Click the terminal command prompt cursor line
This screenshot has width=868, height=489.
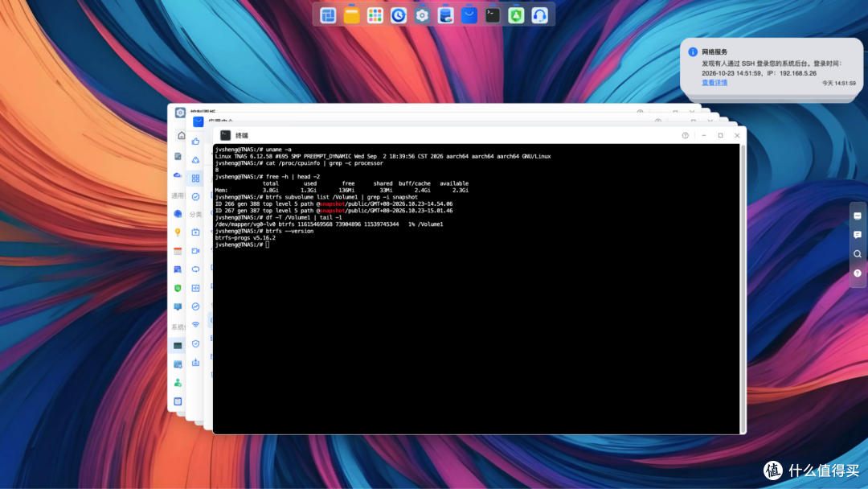(243, 244)
